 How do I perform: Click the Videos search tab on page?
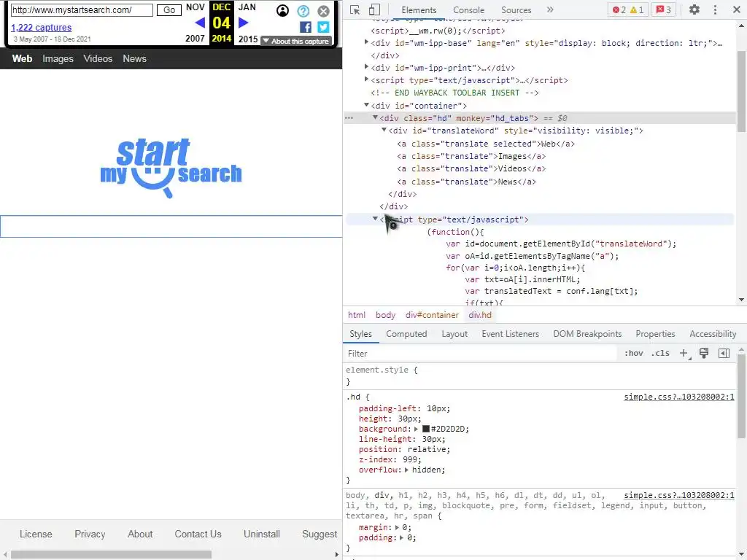98,58
